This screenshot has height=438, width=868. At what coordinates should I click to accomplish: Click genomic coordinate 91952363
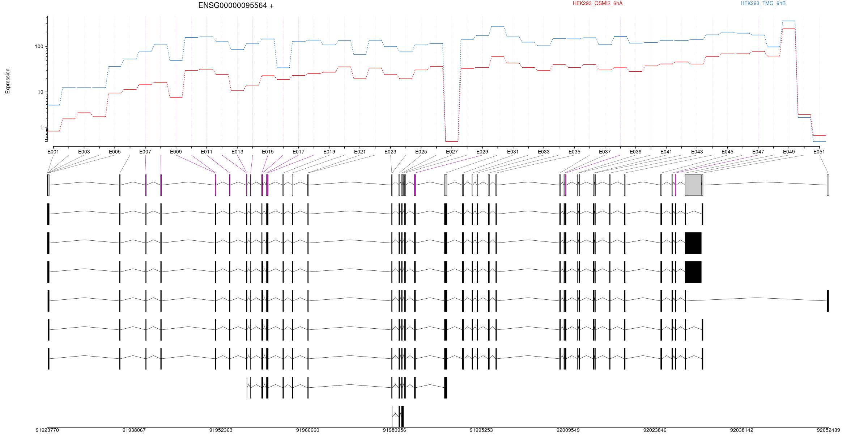[221, 430]
